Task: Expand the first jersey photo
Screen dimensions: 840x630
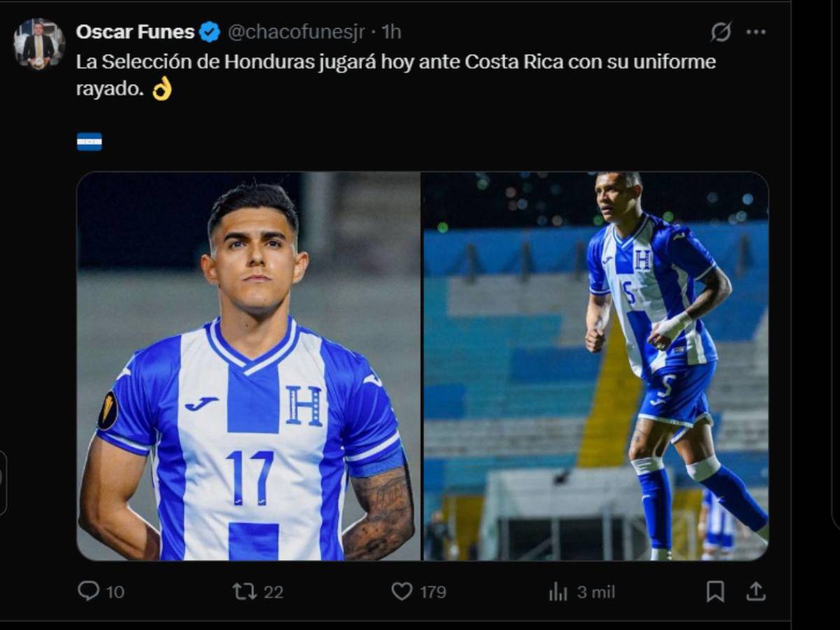Action: pos(248,364)
